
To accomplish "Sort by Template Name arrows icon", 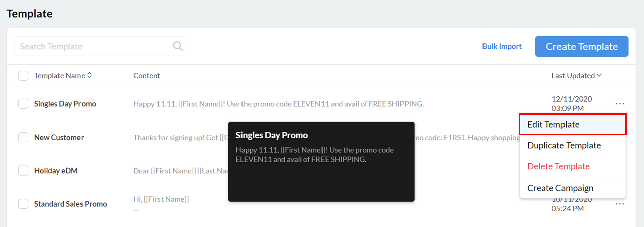I will tap(90, 75).
